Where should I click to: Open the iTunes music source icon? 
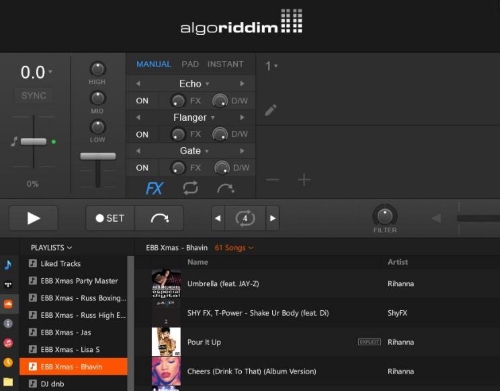(8, 343)
